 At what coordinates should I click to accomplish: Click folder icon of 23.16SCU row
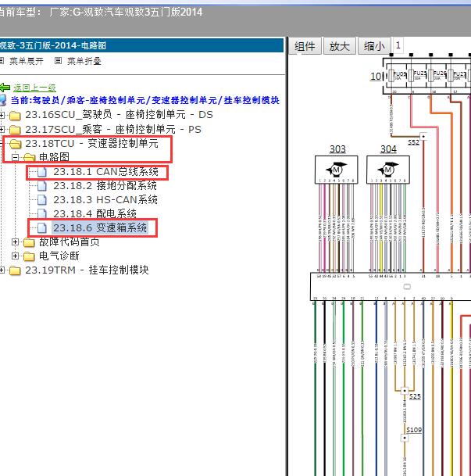coord(15,116)
